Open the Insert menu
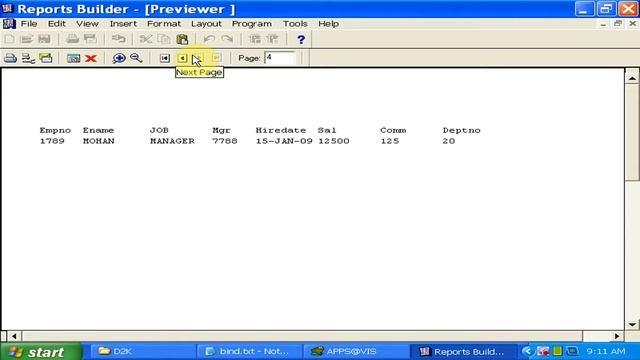 click(123, 24)
